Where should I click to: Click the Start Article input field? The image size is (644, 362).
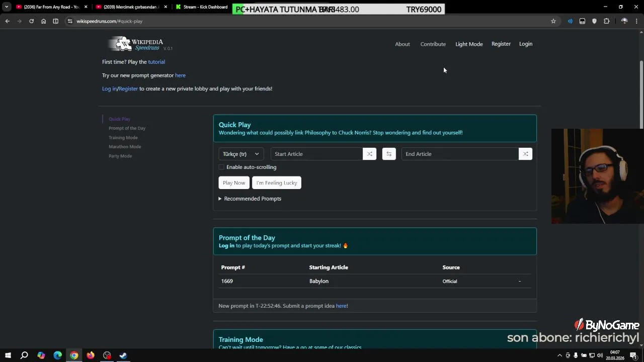coord(316,154)
